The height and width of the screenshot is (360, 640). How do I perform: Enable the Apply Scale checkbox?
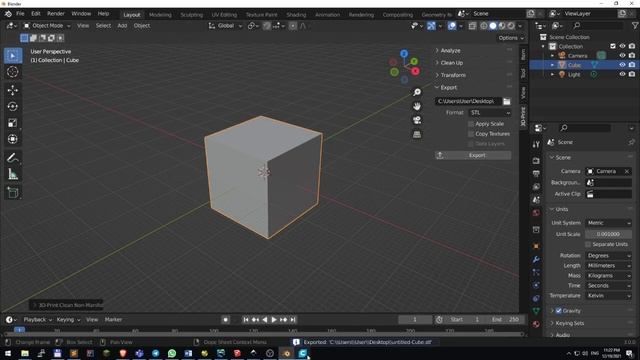click(471, 124)
